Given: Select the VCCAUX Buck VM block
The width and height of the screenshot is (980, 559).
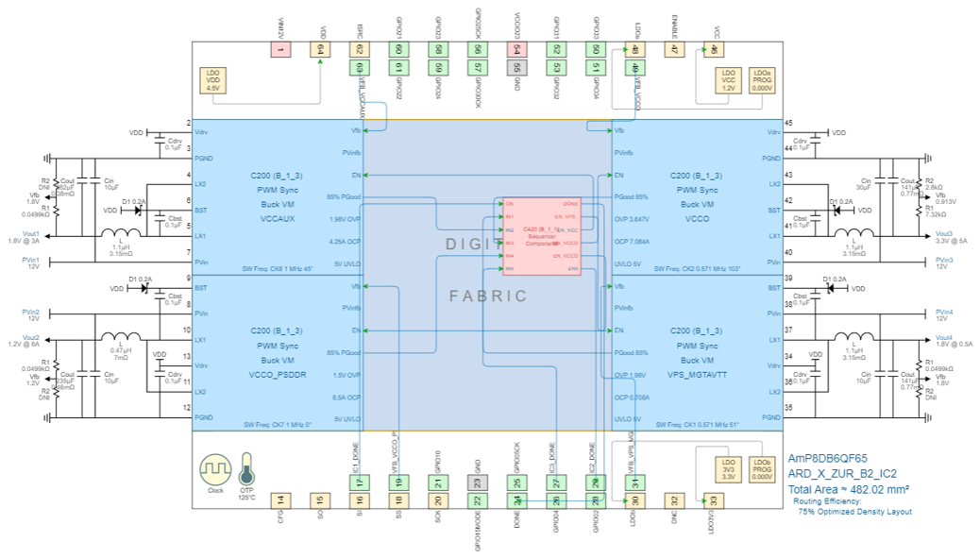Looking at the screenshot, I should [x=277, y=196].
